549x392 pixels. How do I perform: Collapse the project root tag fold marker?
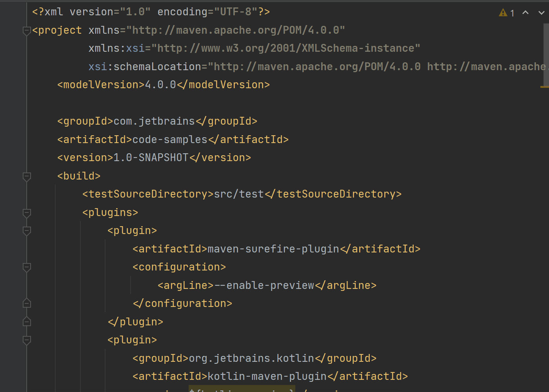27,30
